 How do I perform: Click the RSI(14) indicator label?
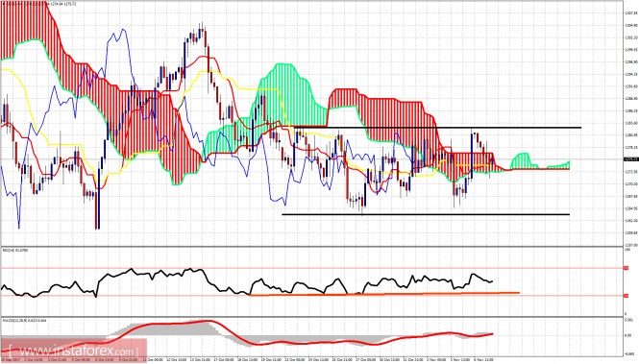15,250
